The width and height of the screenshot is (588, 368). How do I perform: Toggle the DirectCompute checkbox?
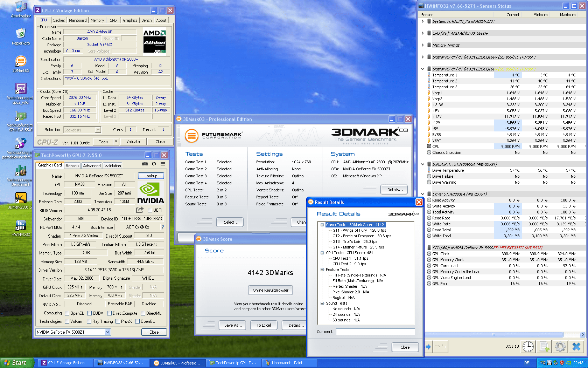point(110,313)
